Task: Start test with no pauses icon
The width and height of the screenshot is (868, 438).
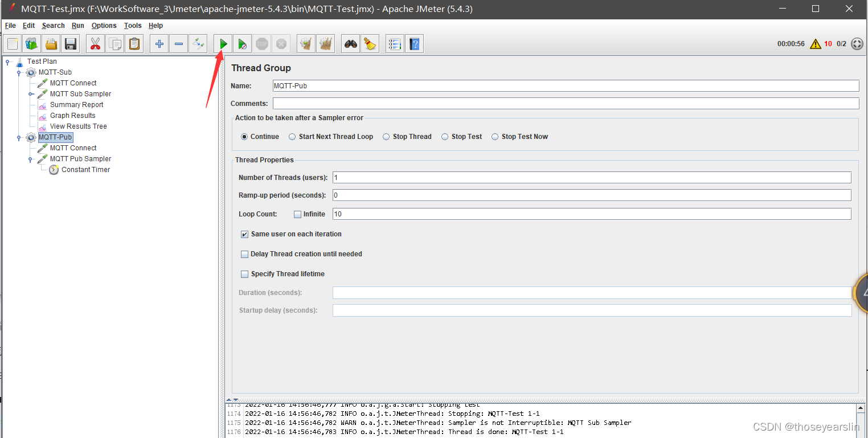Action: [x=243, y=44]
